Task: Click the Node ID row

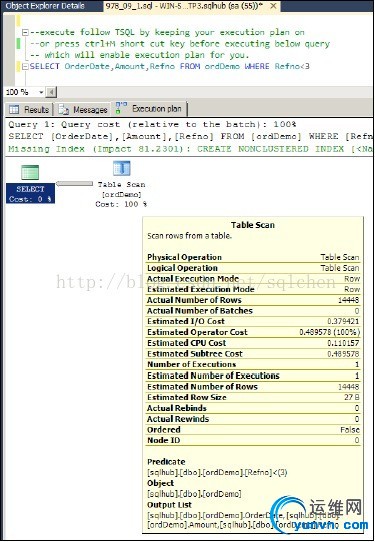Action: 253,440
